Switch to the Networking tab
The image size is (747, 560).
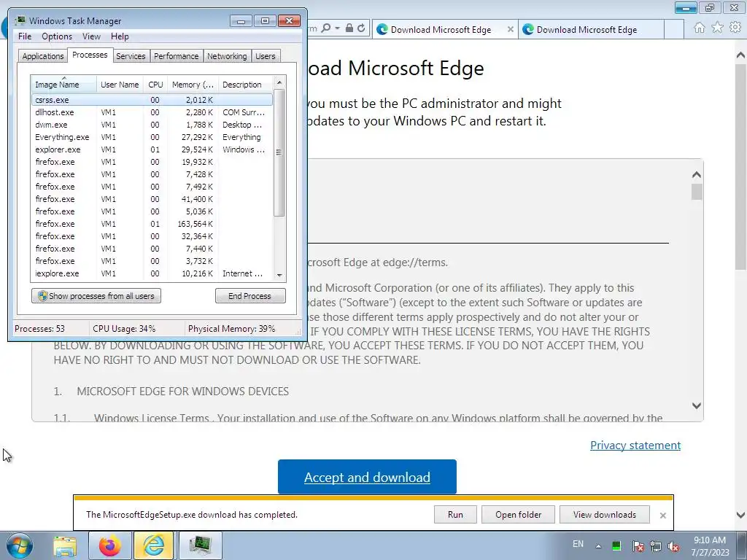tap(227, 56)
